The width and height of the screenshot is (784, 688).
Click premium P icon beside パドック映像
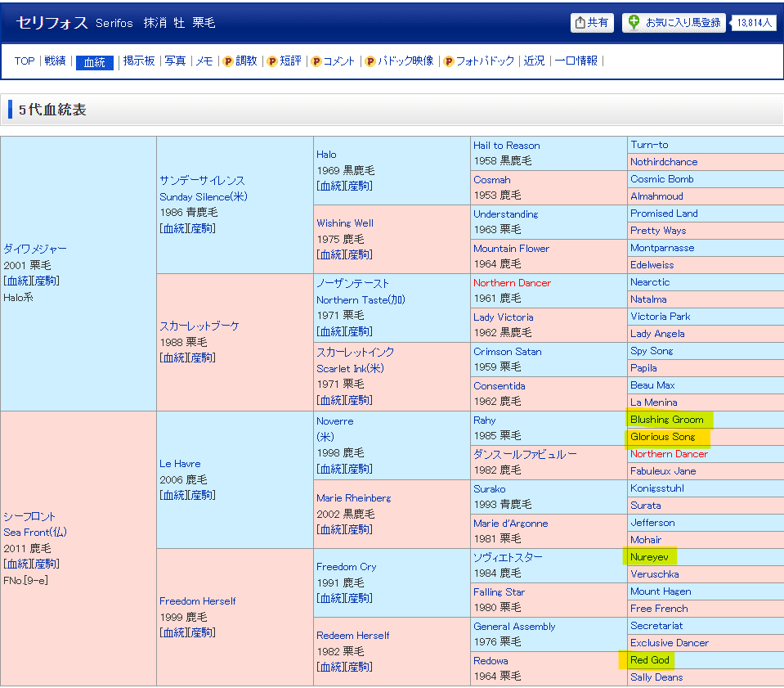tap(370, 61)
